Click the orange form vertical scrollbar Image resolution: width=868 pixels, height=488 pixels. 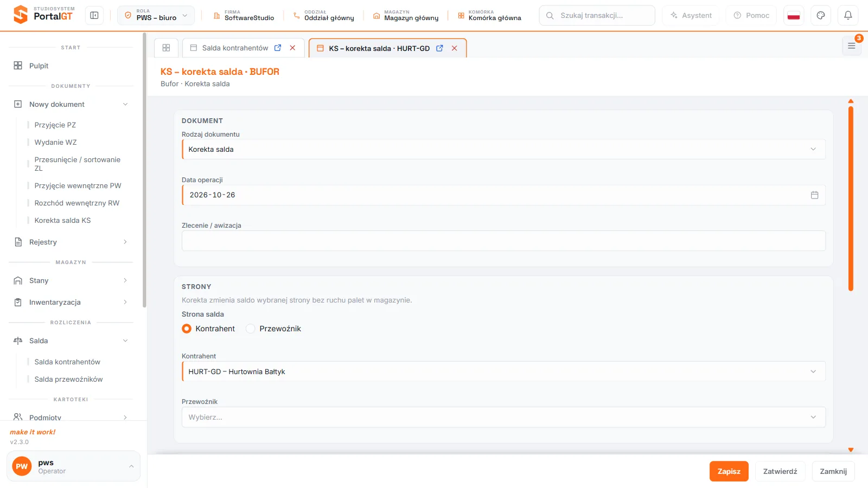tap(851, 198)
